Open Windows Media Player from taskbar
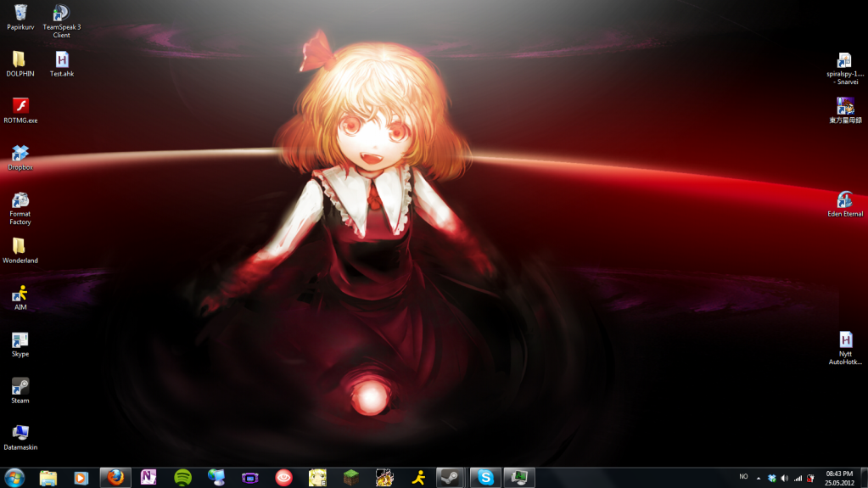This screenshot has height=488, width=868. click(x=81, y=478)
